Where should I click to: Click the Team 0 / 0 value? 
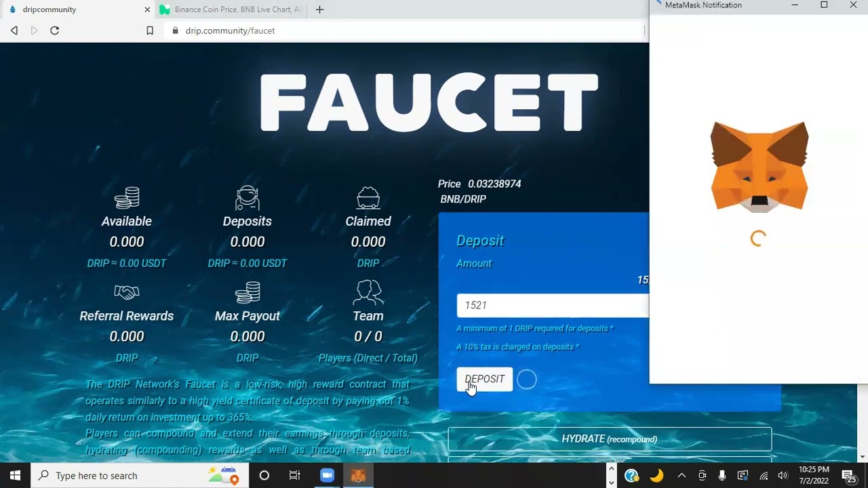tap(368, 336)
